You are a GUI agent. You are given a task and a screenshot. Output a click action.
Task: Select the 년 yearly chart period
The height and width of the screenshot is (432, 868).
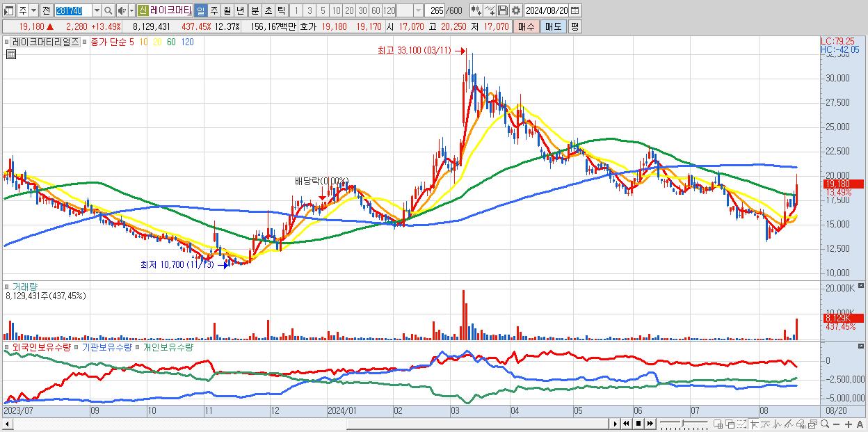coord(240,10)
